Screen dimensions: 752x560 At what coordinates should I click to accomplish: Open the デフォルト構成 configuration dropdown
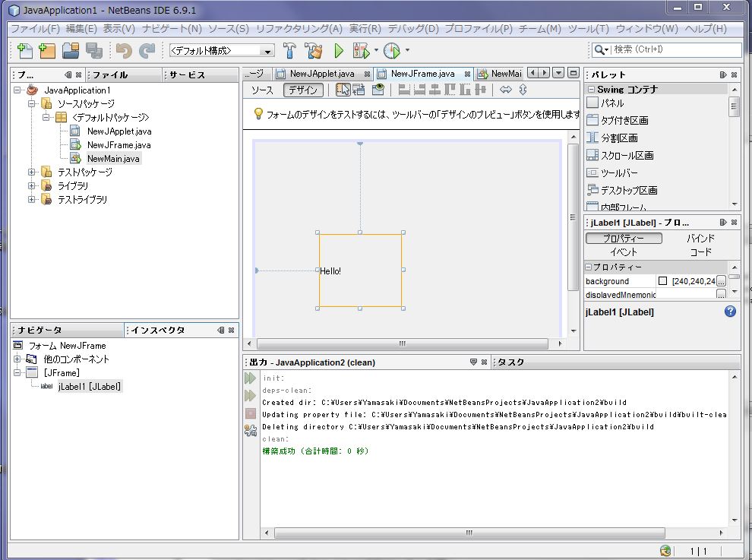(x=221, y=51)
